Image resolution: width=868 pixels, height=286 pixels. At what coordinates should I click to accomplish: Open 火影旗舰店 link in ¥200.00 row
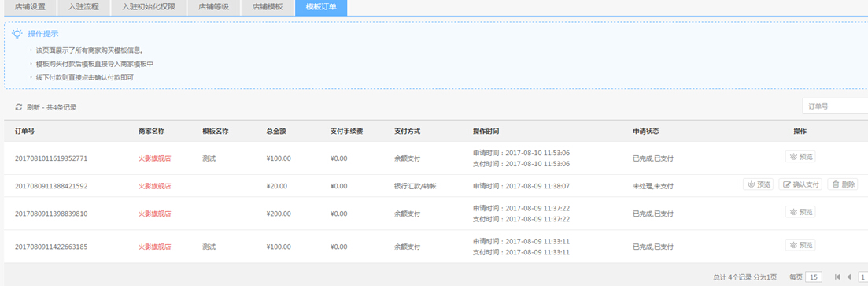(x=154, y=214)
